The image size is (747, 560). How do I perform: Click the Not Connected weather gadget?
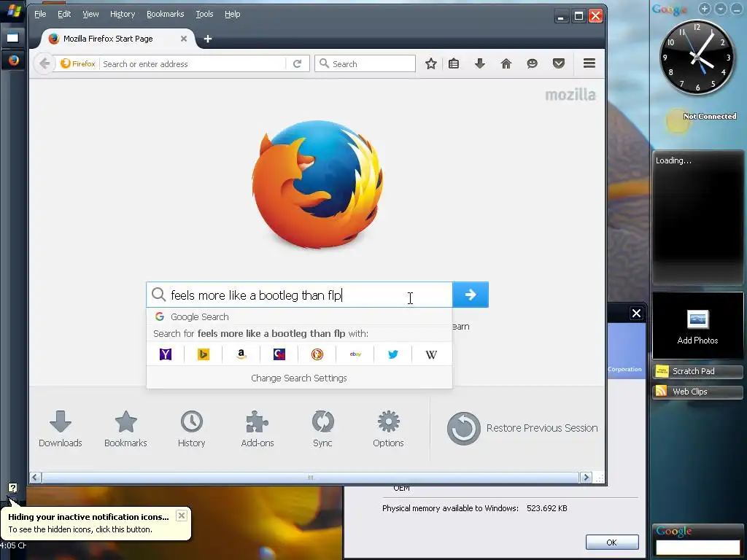point(700,120)
